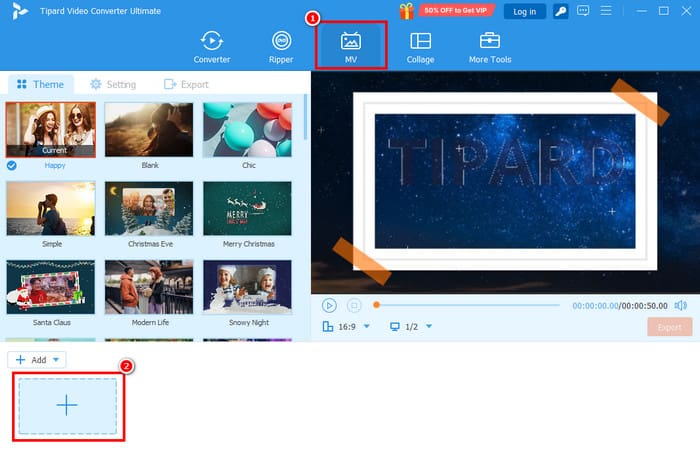Click the plus box to add media
The image size is (700, 453).
pos(67,406)
